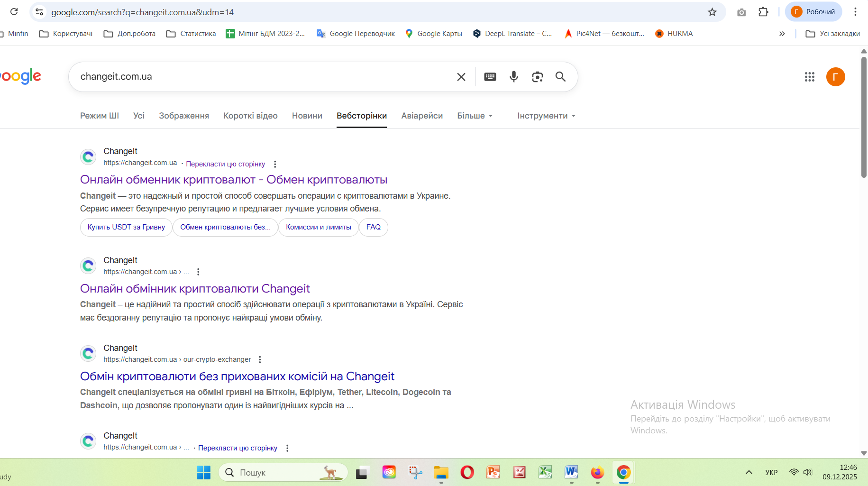Open the Extensions puzzle icon

(763, 12)
